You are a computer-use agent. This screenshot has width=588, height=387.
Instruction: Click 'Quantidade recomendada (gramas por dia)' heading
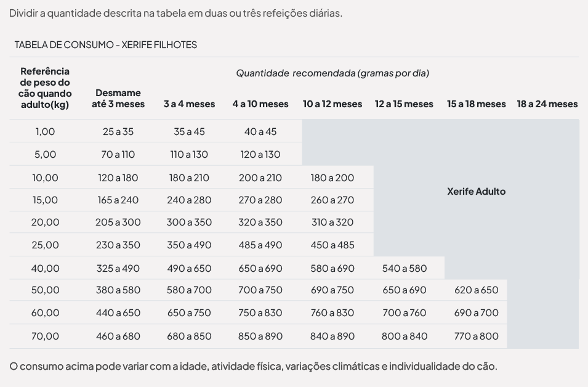click(332, 73)
